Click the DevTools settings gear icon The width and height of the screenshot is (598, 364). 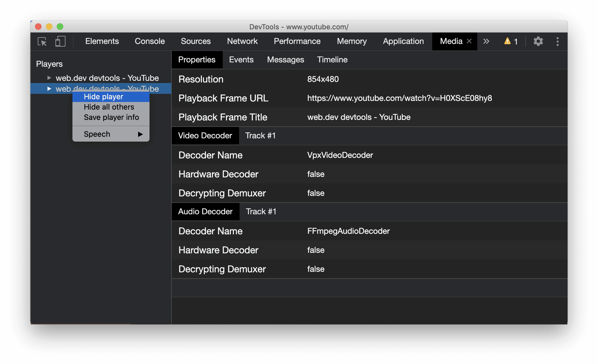(537, 41)
